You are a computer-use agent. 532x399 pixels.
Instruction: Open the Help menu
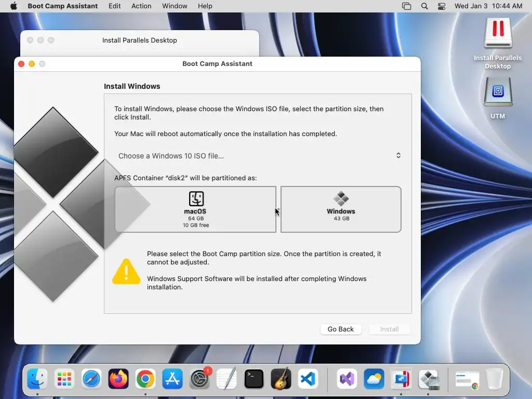pos(205,6)
